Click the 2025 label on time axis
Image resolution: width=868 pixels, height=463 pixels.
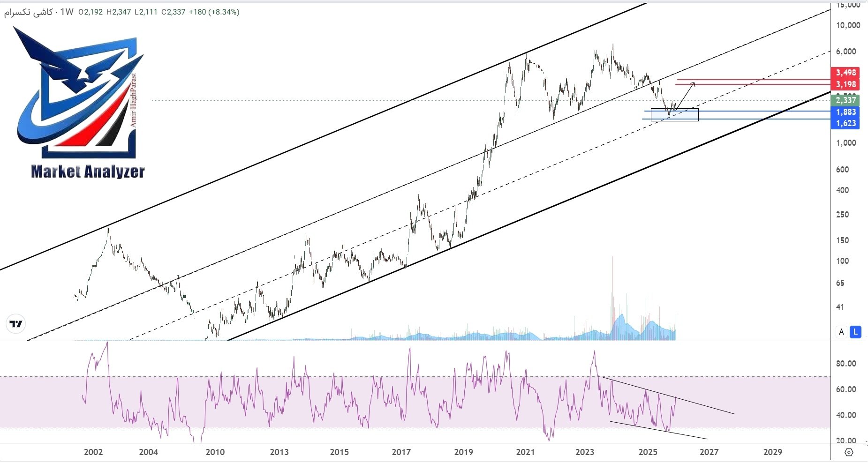648,452
